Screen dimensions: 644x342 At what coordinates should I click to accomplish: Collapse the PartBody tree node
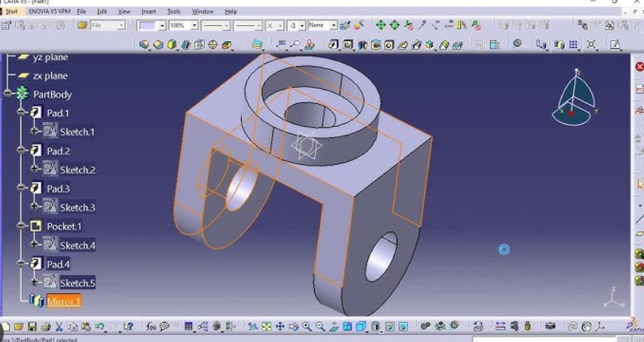(8, 94)
